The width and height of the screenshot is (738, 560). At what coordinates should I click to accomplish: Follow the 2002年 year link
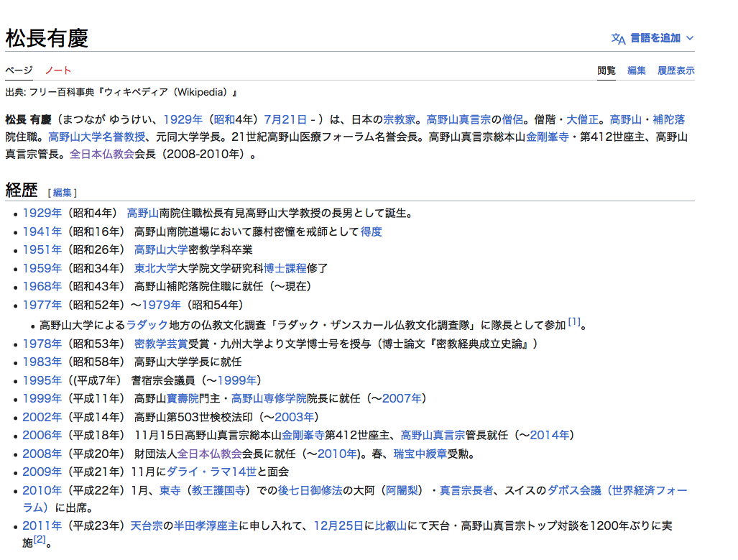pos(42,417)
